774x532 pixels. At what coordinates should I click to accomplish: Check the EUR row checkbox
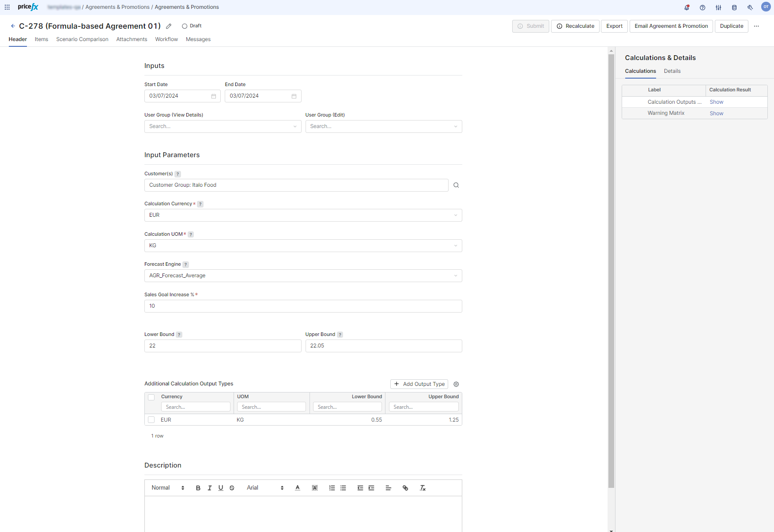(151, 420)
